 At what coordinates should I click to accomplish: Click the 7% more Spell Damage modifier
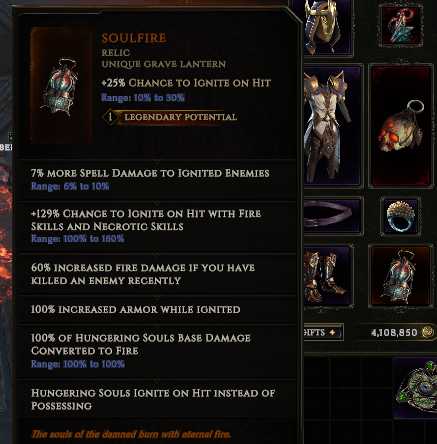coord(150,173)
